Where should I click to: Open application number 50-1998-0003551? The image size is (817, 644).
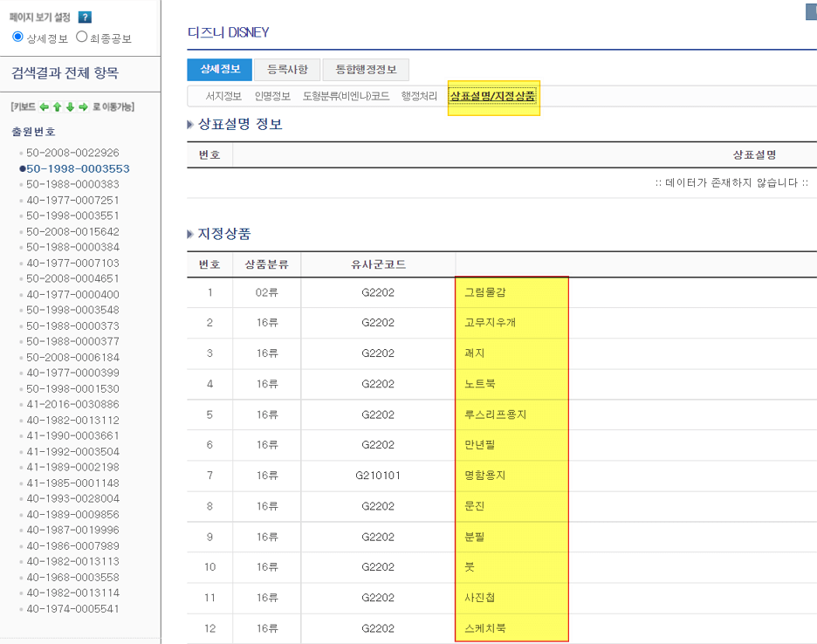point(72,216)
